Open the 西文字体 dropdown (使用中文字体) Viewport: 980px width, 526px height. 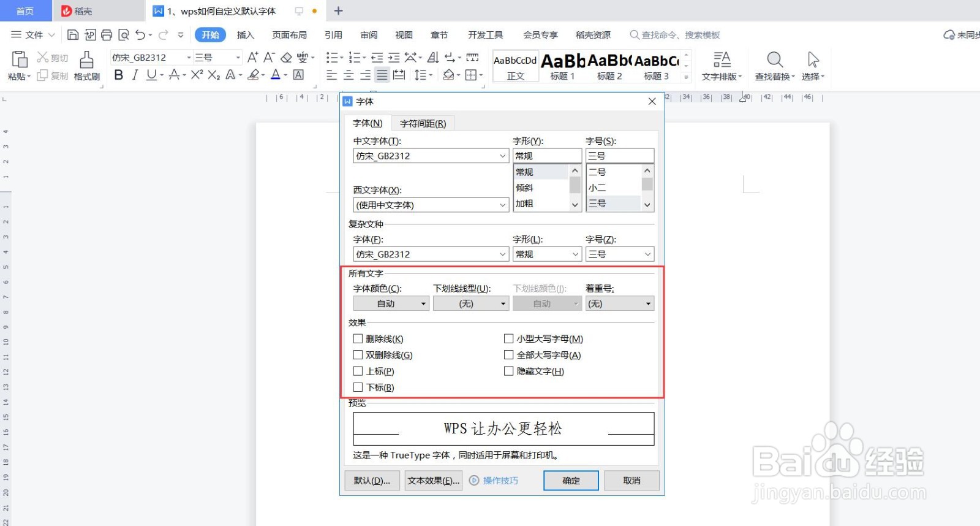(x=431, y=205)
